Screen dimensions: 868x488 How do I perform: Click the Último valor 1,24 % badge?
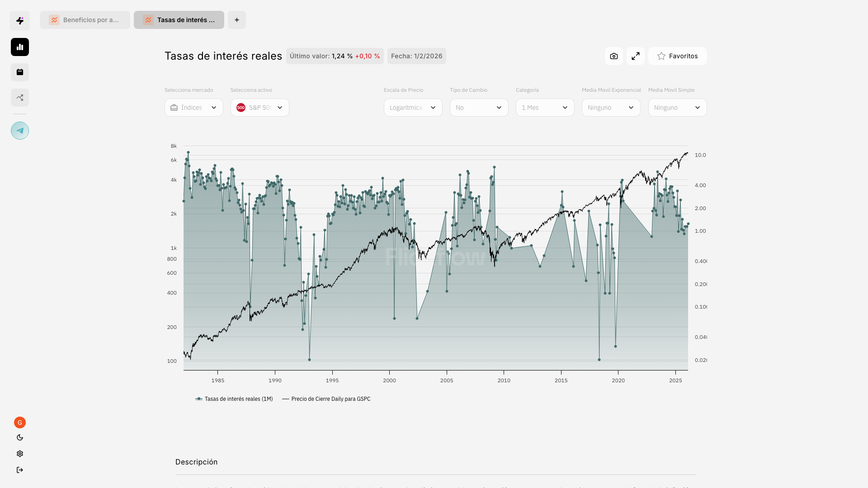(x=335, y=56)
